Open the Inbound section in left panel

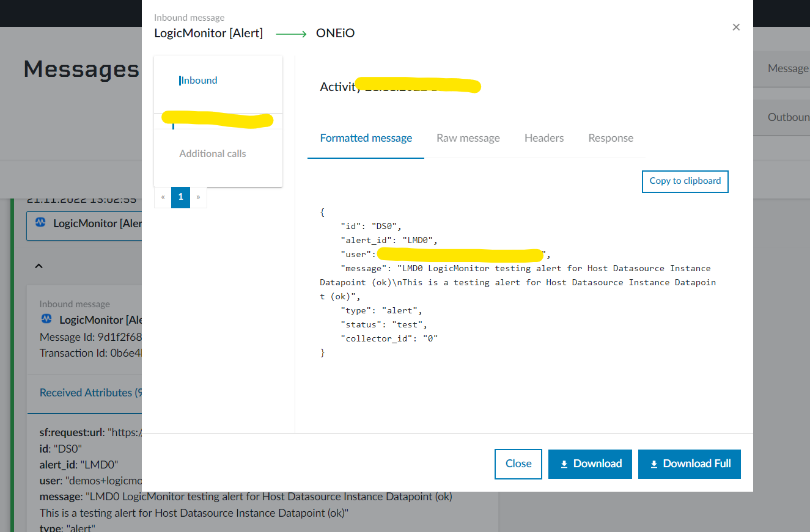click(x=199, y=80)
